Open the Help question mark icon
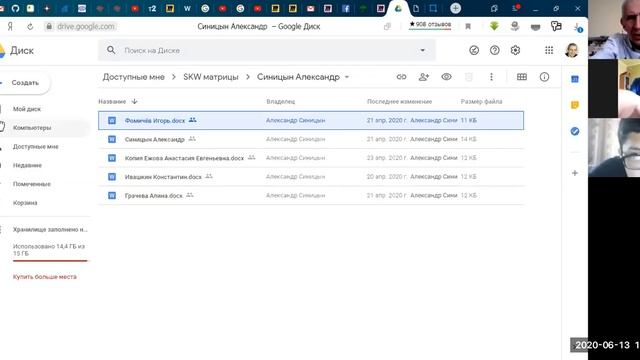 495,50
